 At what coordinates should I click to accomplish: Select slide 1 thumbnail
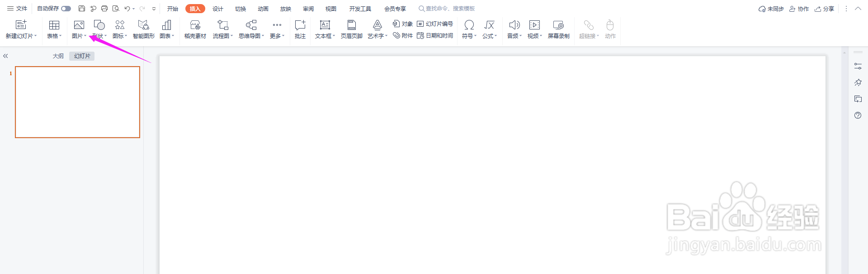coord(77,102)
